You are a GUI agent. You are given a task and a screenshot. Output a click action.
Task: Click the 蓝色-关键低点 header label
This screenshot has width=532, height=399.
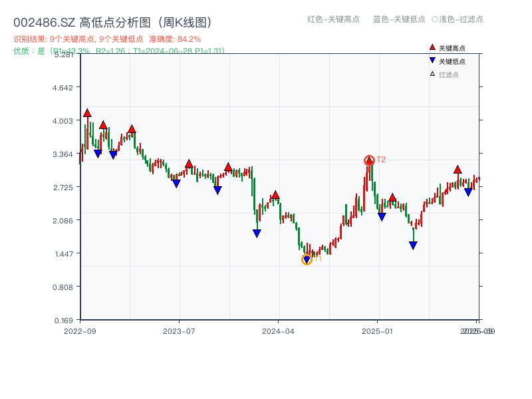[399, 19]
